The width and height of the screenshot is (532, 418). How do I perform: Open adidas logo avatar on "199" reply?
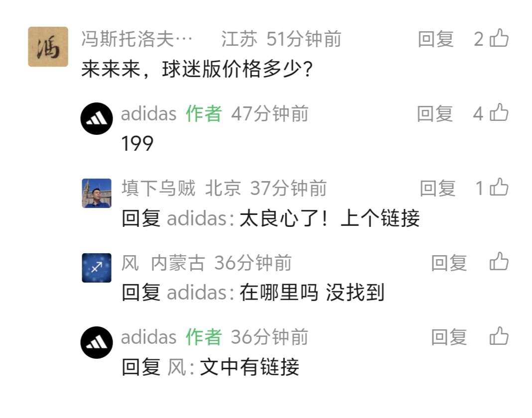pos(97,118)
